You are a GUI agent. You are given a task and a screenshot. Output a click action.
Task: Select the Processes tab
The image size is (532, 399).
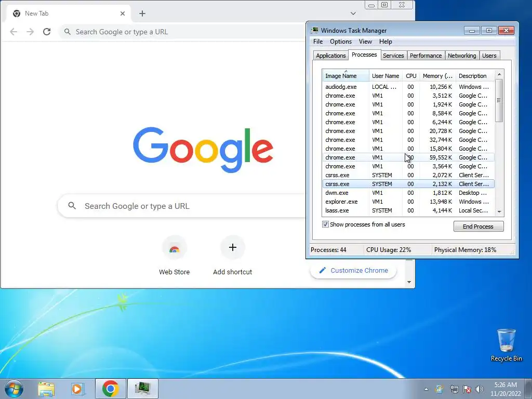[364, 55]
